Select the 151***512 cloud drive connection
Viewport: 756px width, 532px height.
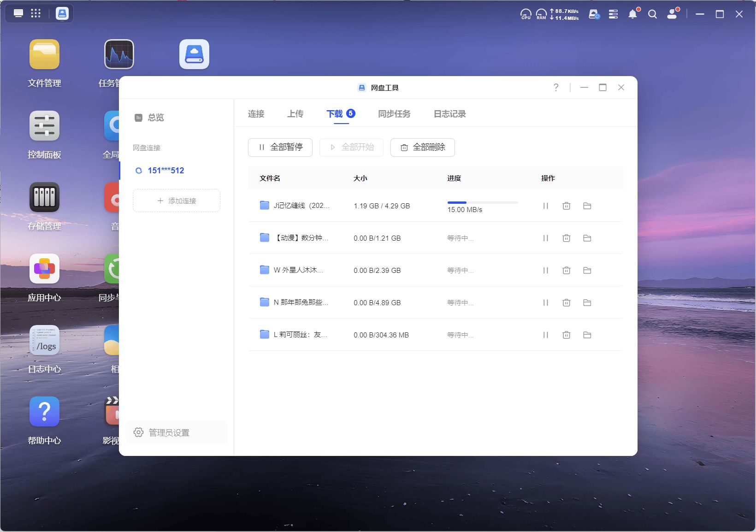[166, 171]
